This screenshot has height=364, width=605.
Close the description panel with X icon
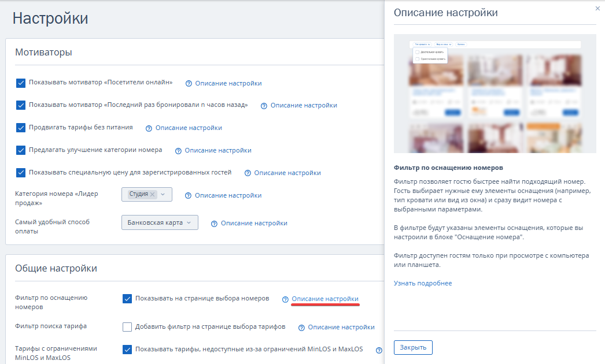coord(597,8)
